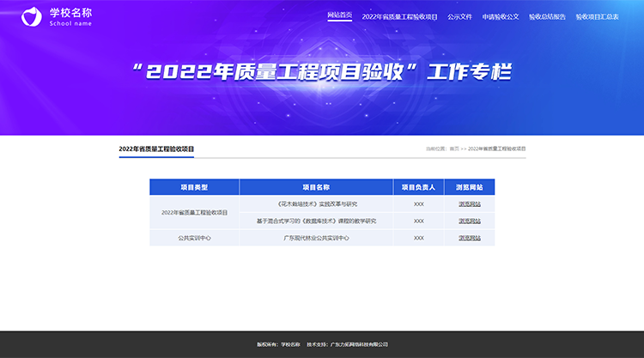The width and height of the screenshot is (644, 358).
Task: Open the 验收总结报告 navigation item
Action: (547, 16)
